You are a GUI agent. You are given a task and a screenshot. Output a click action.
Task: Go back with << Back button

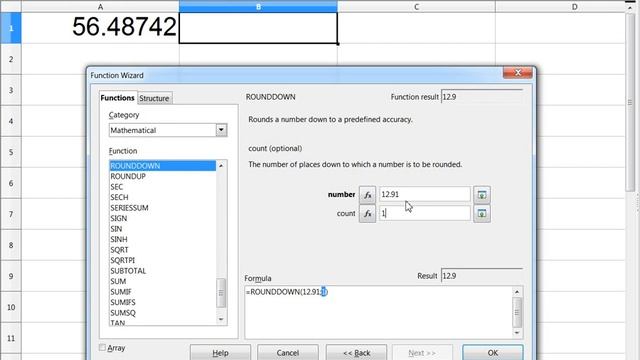click(x=356, y=352)
